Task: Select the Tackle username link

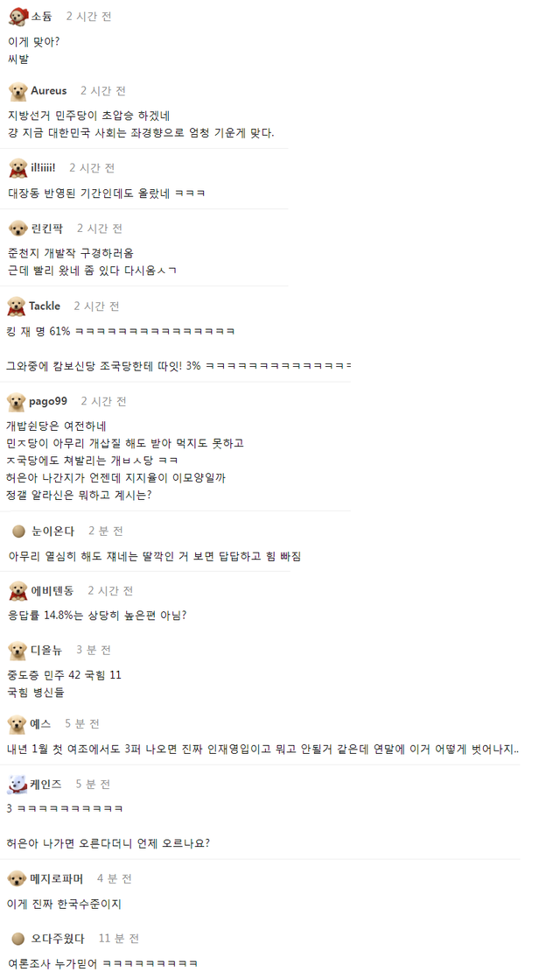Action: [45, 306]
